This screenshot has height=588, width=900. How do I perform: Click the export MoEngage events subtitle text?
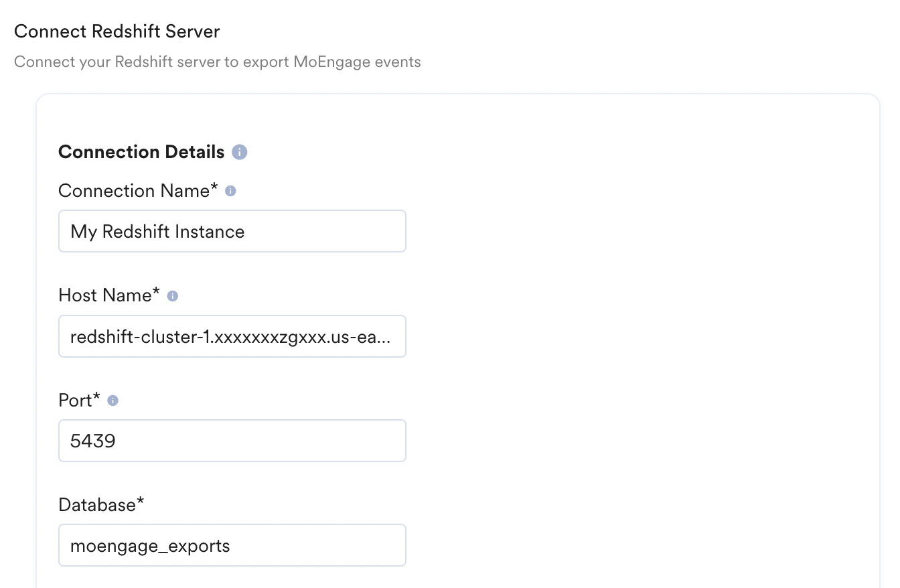point(217,62)
